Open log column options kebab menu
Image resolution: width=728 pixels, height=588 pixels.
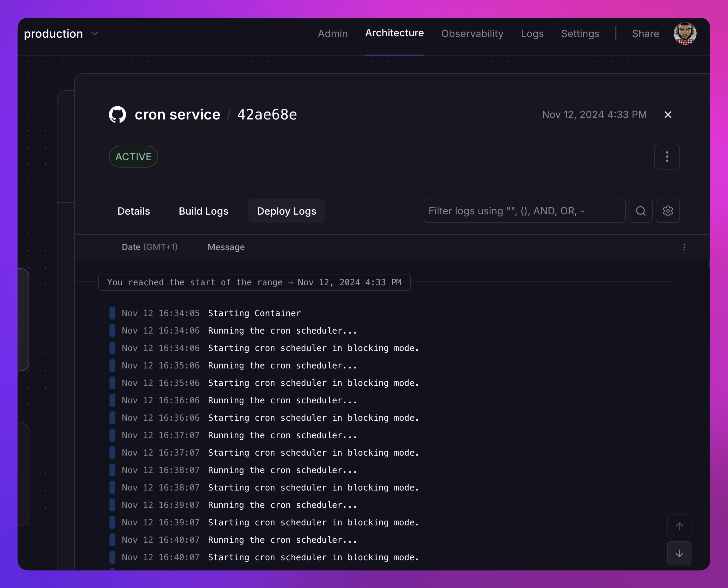[x=684, y=247]
